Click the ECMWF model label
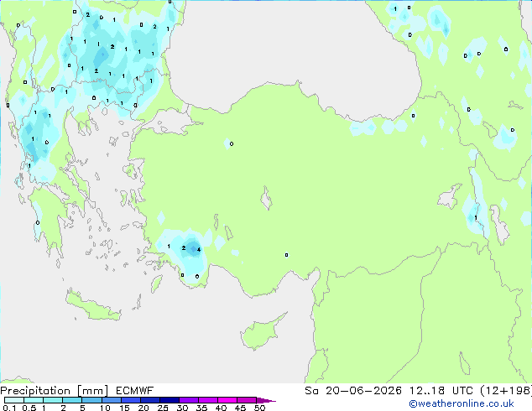The height and width of the screenshot is (411, 532). (x=135, y=391)
